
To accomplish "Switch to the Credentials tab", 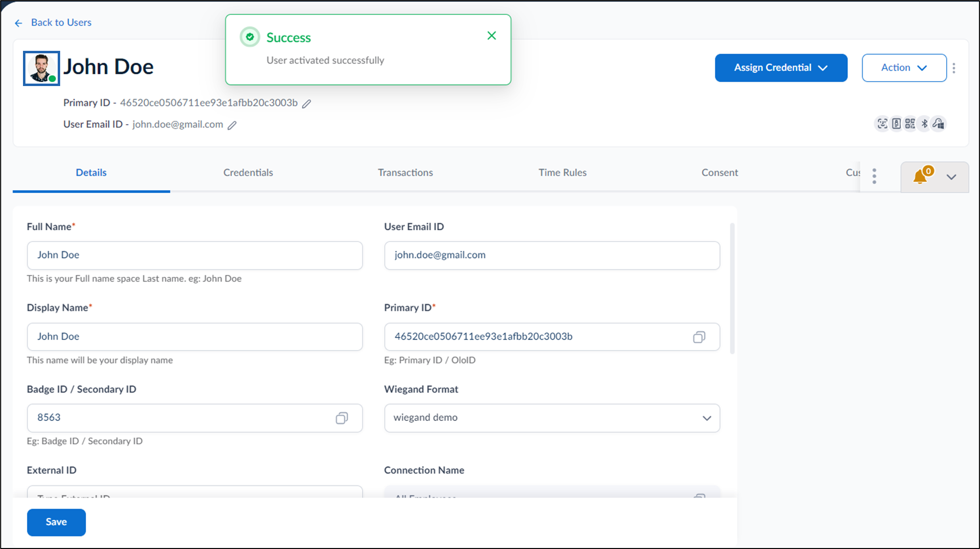I will tap(248, 173).
